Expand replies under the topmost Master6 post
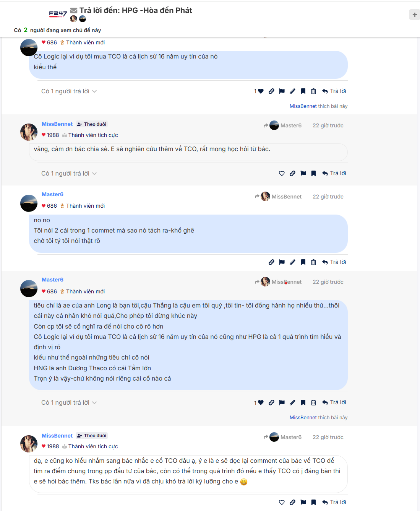 coord(69,91)
